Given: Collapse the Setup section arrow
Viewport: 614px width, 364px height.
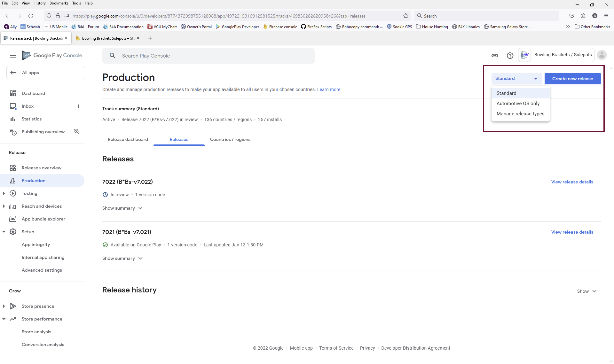Looking at the screenshot, I should click(x=4, y=232).
